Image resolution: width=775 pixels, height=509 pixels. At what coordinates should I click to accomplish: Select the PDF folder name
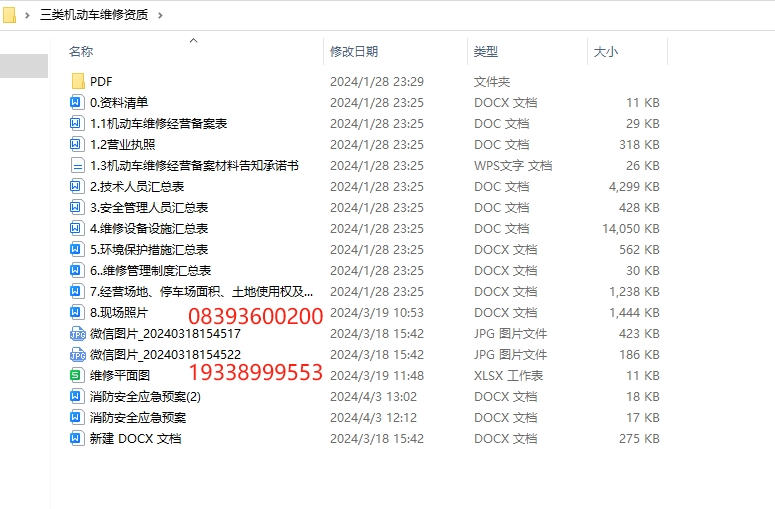pyautogui.click(x=101, y=82)
